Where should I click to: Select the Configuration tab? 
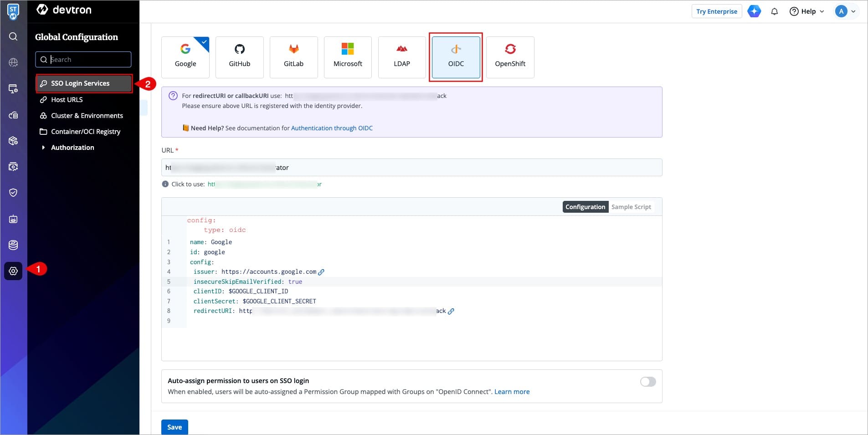[585, 207]
